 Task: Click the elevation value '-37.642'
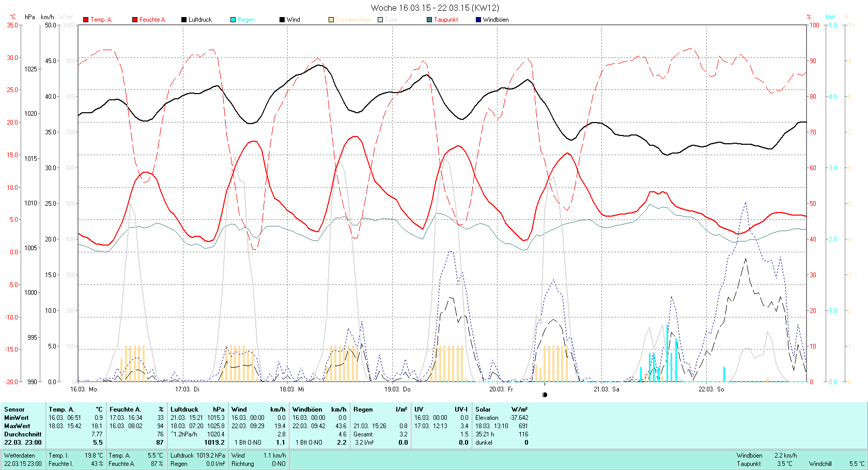click(519, 418)
